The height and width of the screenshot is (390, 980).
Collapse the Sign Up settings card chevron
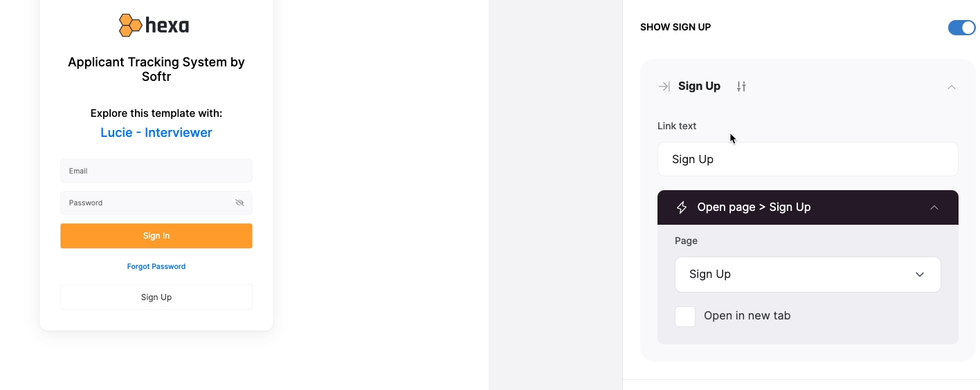[952, 87]
